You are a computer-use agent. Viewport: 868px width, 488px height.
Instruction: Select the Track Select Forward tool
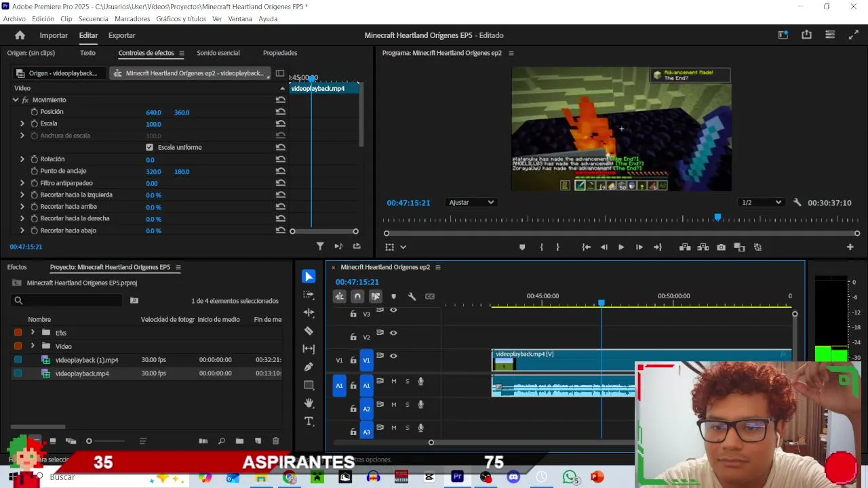click(309, 295)
